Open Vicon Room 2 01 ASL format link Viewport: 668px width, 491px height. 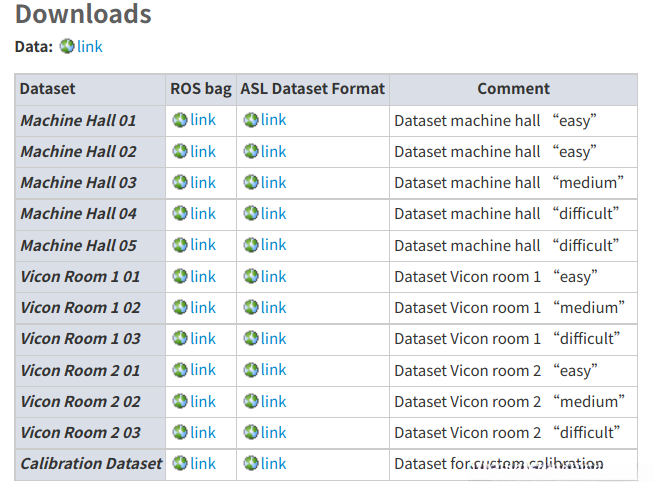click(x=273, y=370)
